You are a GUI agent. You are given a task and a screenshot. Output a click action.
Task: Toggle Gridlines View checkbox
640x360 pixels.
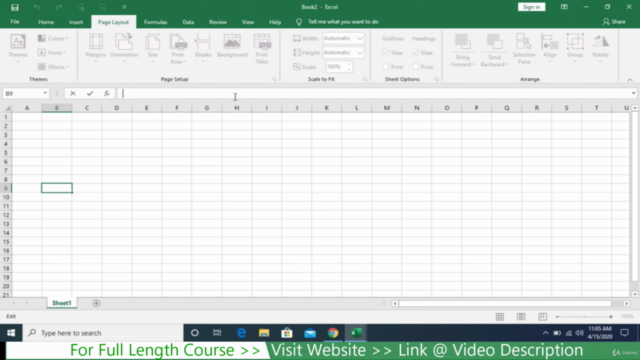pos(386,53)
